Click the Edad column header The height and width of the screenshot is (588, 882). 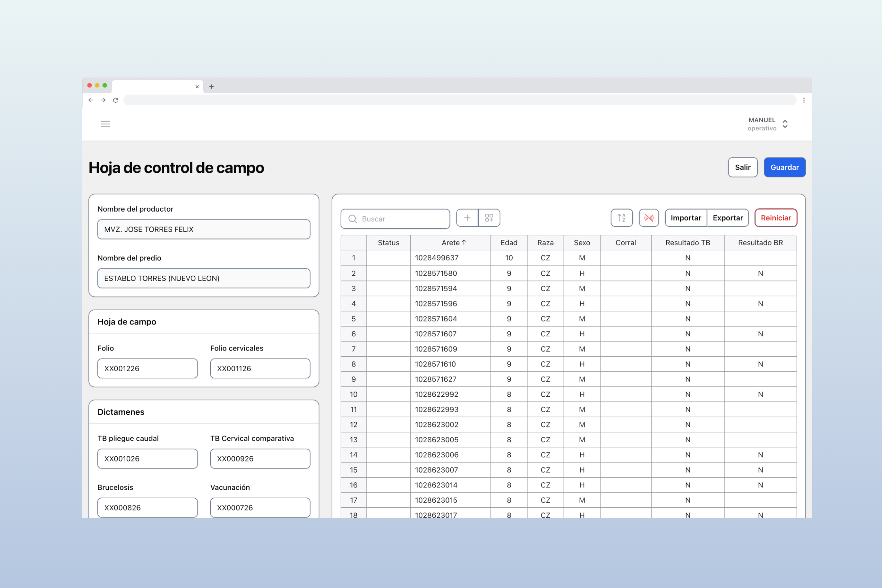click(x=509, y=243)
